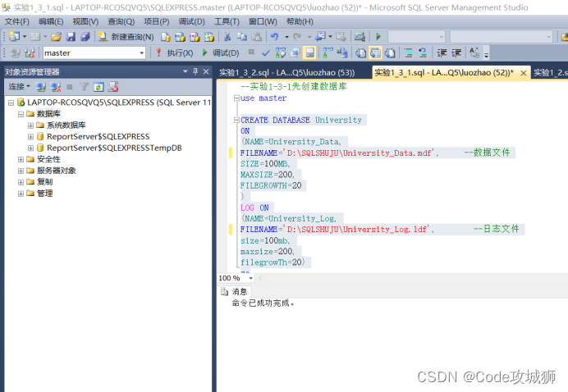Click the Increase Indent icon
This screenshot has height=392, width=568.
click(456, 53)
